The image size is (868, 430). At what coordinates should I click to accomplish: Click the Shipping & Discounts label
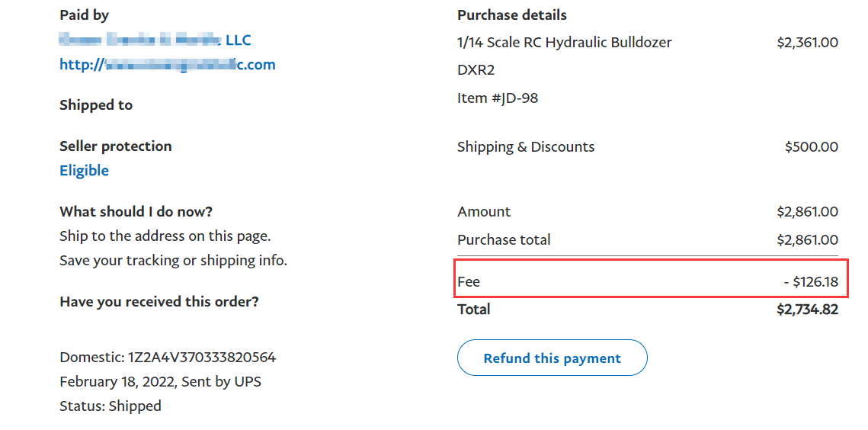point(526,147)
